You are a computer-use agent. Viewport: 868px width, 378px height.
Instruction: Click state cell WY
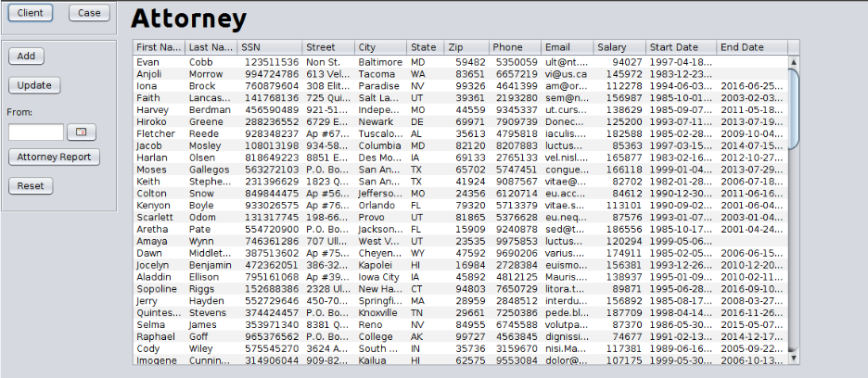point(417,253)
